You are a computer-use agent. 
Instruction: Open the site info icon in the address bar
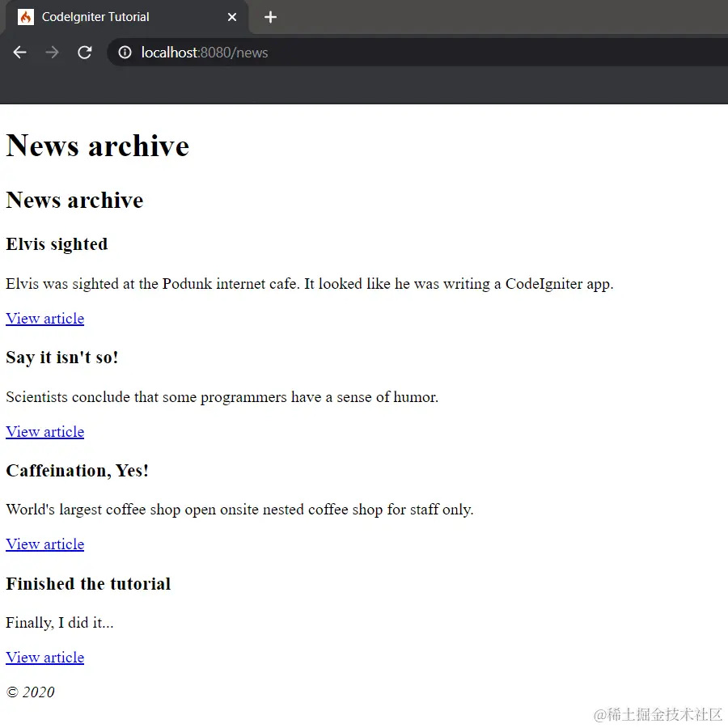125,53
